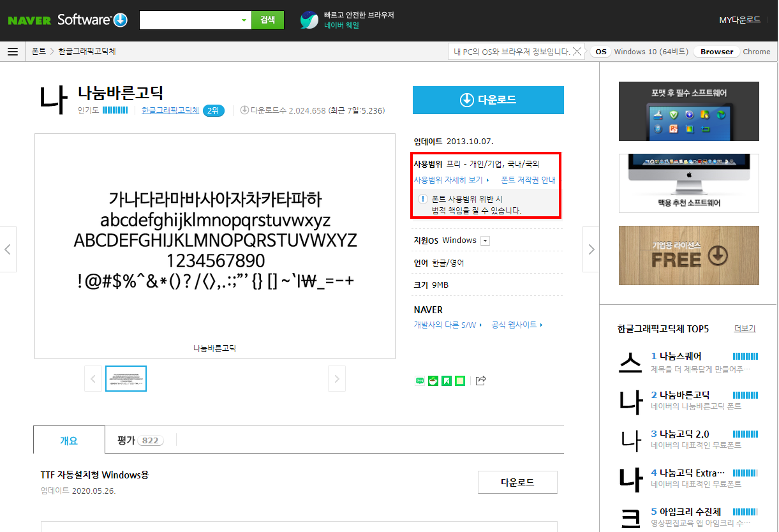Select the 개요 tab
The image size is (779, 532).
pyautogui.click(x=69, y=440)
